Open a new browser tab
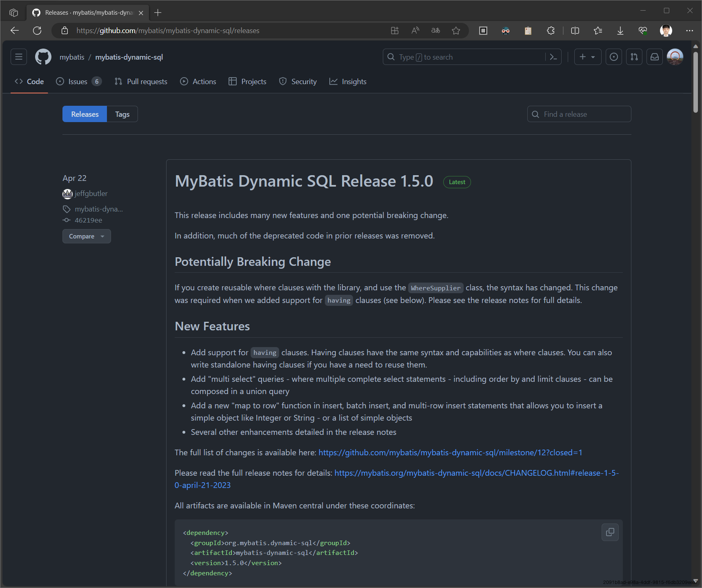 [x=158, y=13]
